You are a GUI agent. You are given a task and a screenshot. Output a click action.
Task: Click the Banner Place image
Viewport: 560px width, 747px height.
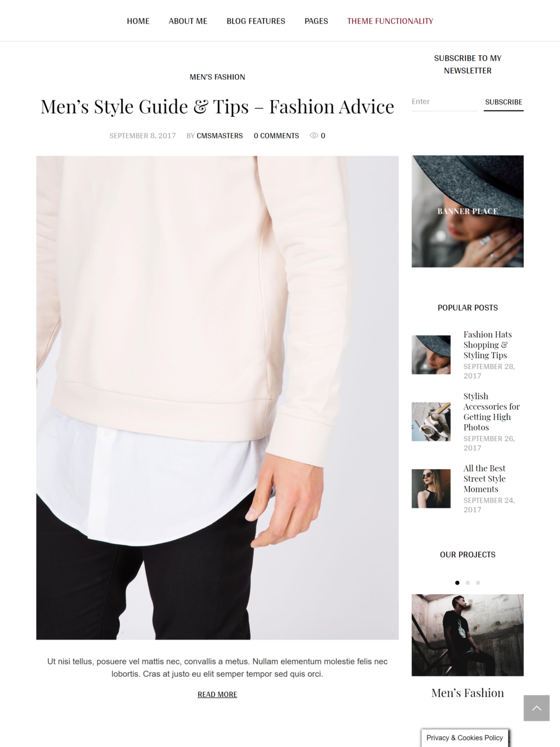(468, 211)
